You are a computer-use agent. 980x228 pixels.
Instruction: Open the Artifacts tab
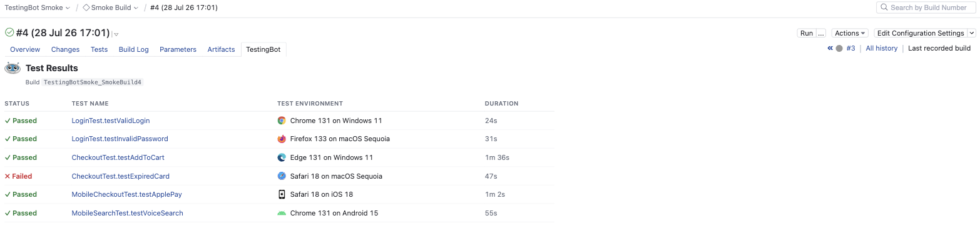pos(221,49)
